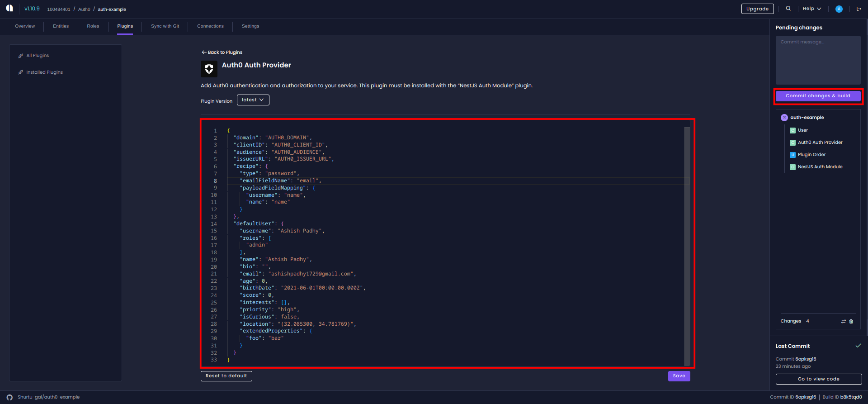Open the Connections tab
The width and height of the screenshot is (868, 404).
210,26
